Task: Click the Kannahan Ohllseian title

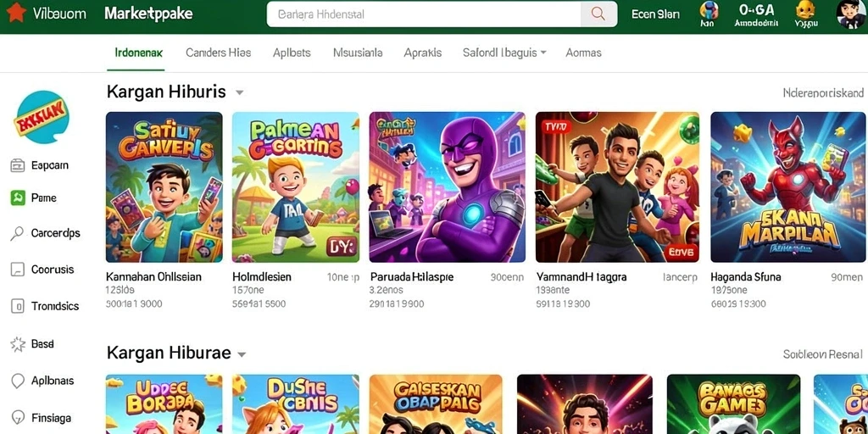Action: pos(153,277)
